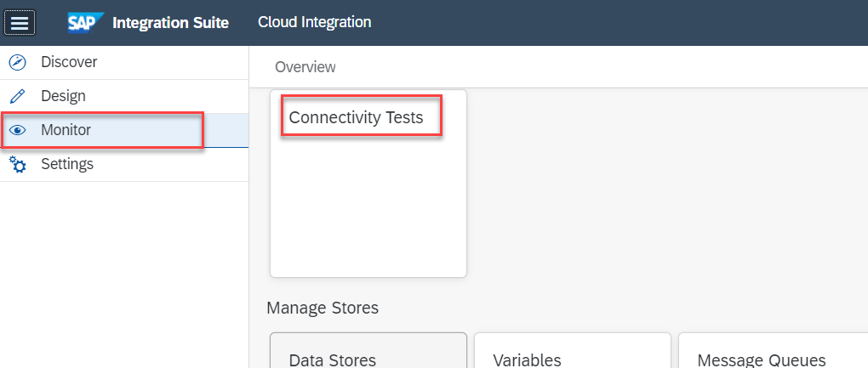
Task: Click the SAP logo
Action: 86,22
